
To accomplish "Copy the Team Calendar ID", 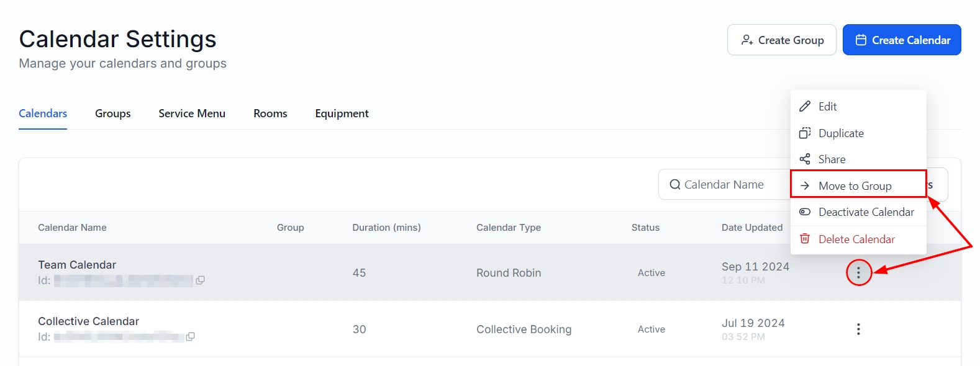I will [x=200, y=280].
